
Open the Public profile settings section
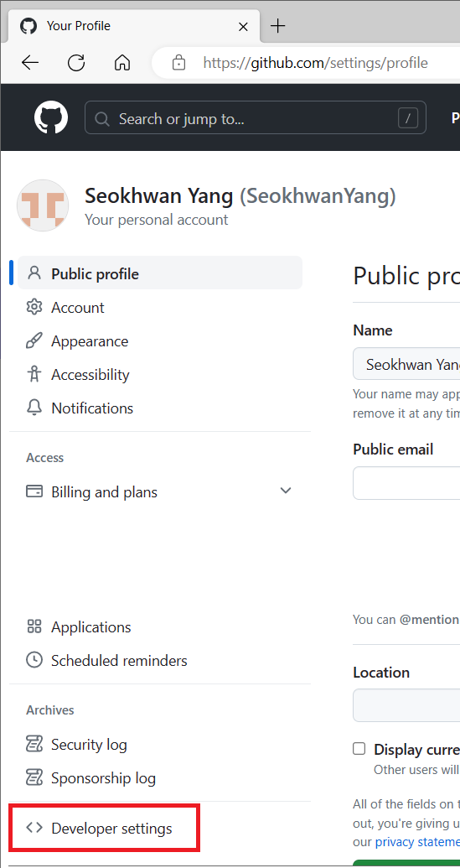point(160,273)
